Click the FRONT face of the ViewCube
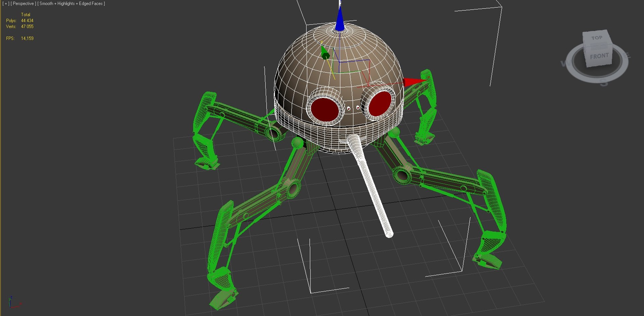Screen dimensions: 644x316 599,56
